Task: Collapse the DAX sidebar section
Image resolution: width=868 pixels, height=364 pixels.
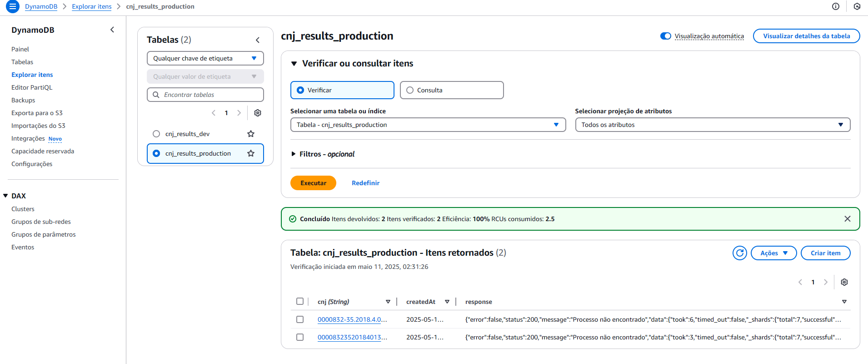Action: pyautogui.click(x=5, y=196)
